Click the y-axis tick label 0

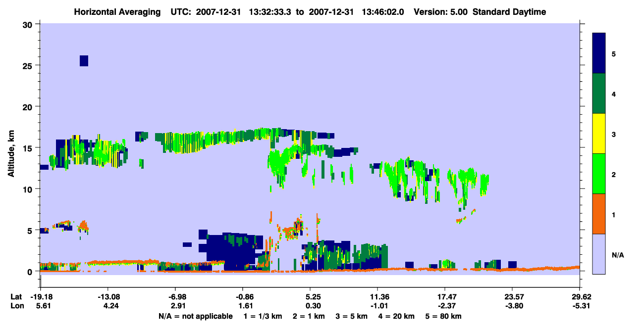coord(31,272)
